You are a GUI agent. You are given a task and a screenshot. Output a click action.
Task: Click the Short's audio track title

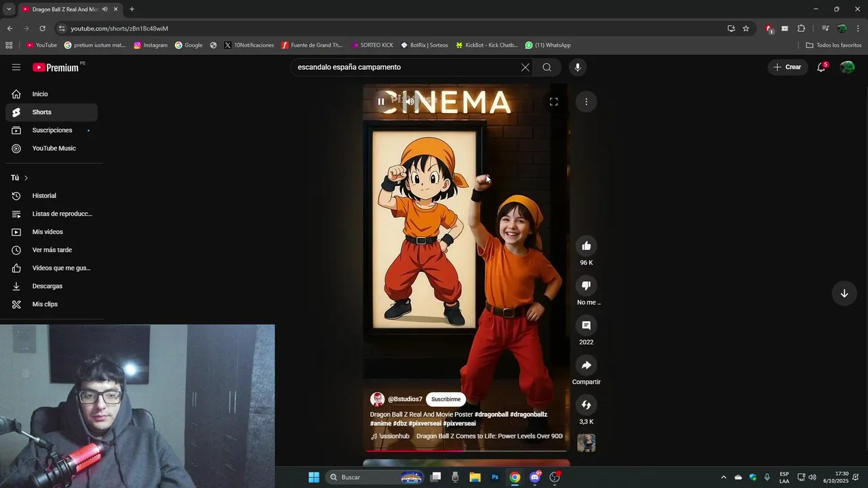coord(490,436)
